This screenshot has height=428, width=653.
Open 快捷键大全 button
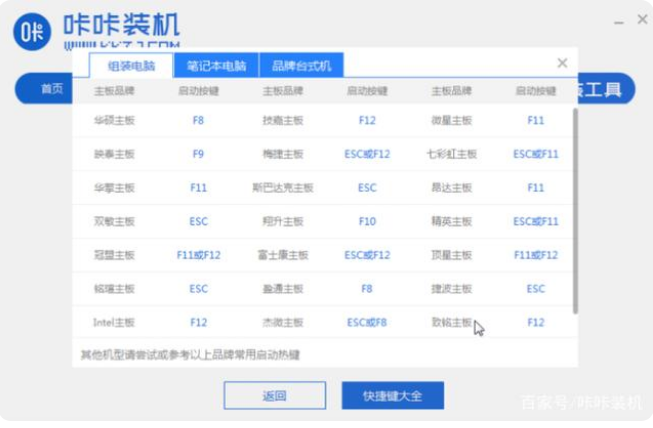[392, 396]
